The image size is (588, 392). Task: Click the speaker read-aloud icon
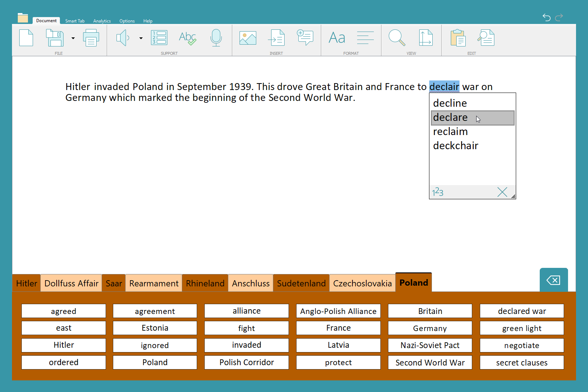tap(123, 38)
